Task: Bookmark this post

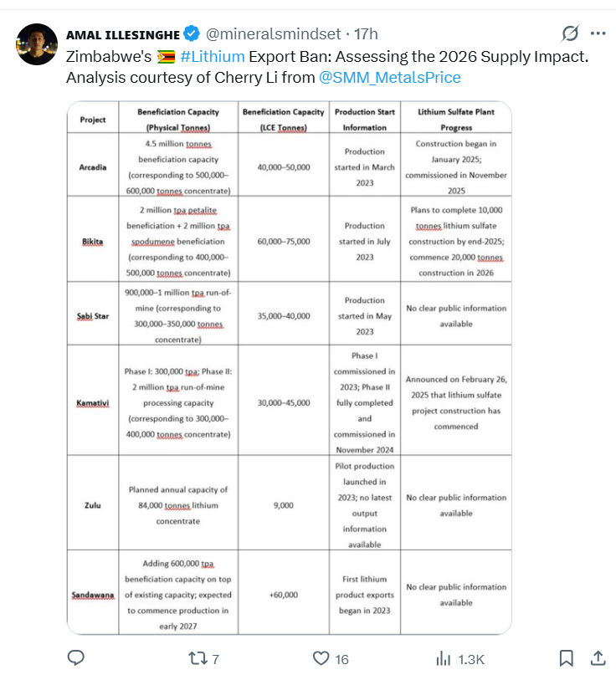Action: 566,658
